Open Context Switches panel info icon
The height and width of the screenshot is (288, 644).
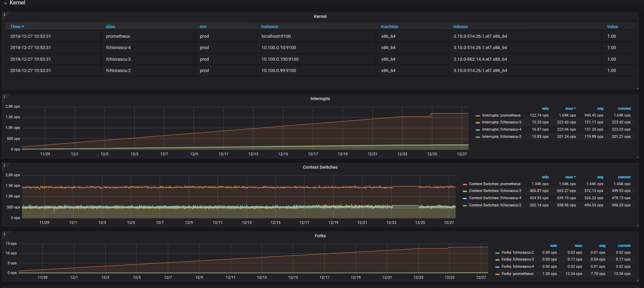pyautogui.click(x=4, y=165)
